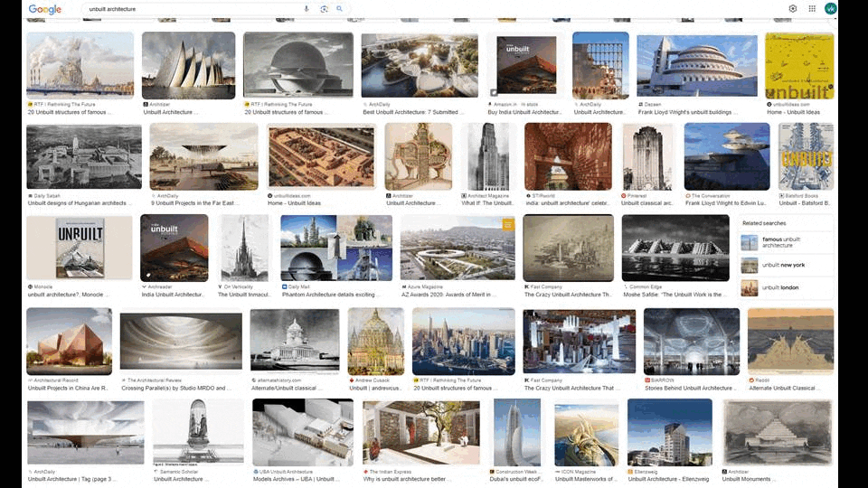The width and height of the screenshot is (868, 488).
Task: Open quick settings gear icon
Action: [793, 9]
